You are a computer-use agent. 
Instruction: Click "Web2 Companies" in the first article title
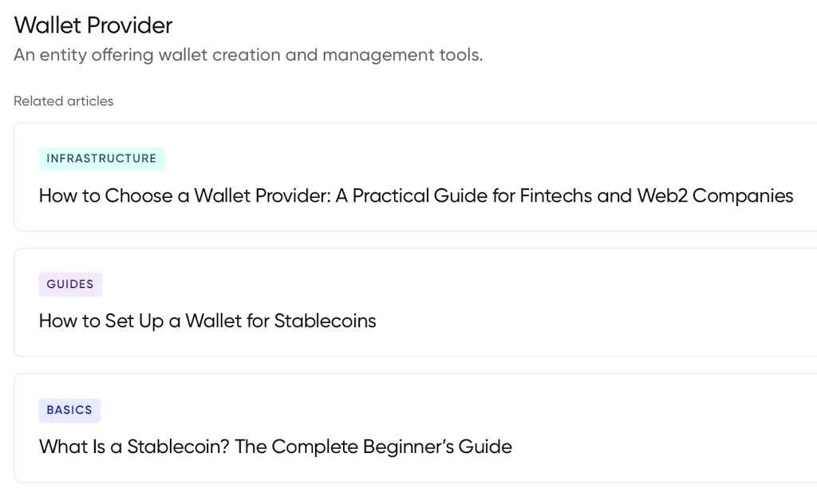[x=715, y=196]
